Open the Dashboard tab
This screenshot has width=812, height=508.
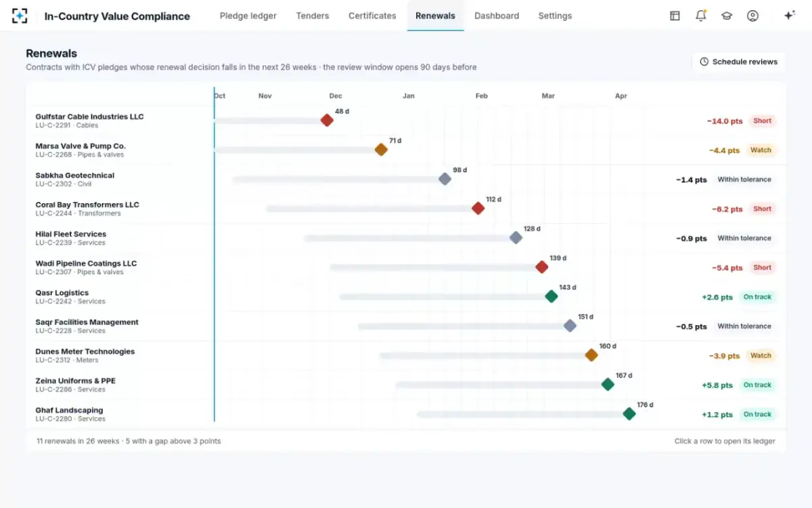pyautogui.click(x=497, y=16)
